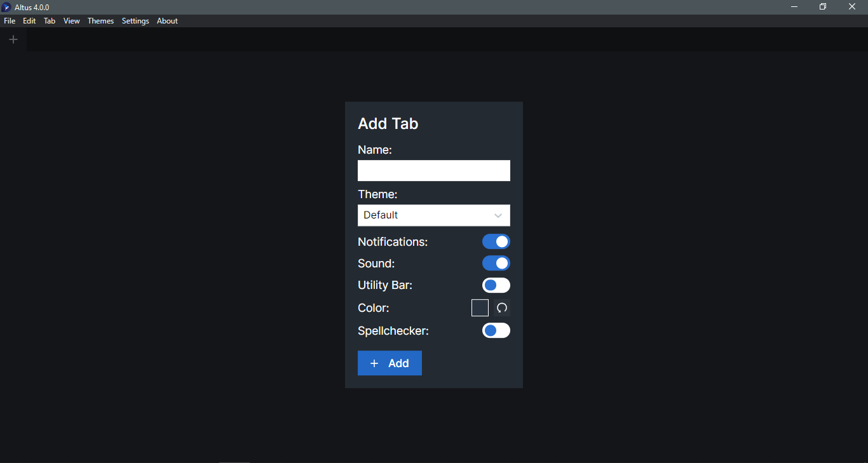Image resolution: width=868 pixels, height=463 pixels.
Task: Click the reset color icon
Action: click(502, 308)
